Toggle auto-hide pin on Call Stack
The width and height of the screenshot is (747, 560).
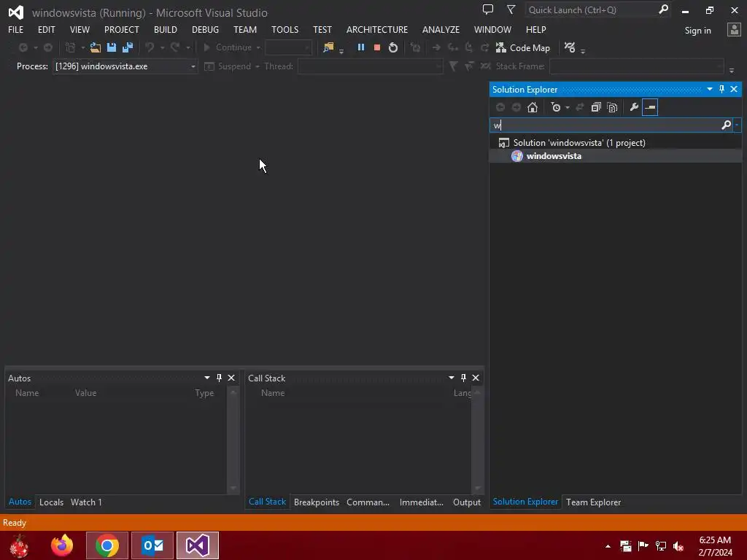pos(463,378)
